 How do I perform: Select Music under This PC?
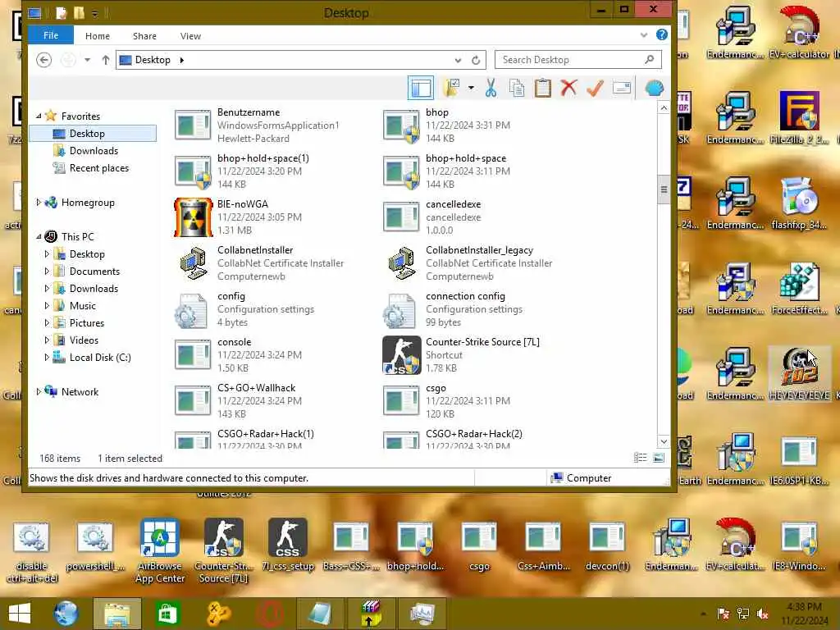point(83,305)
